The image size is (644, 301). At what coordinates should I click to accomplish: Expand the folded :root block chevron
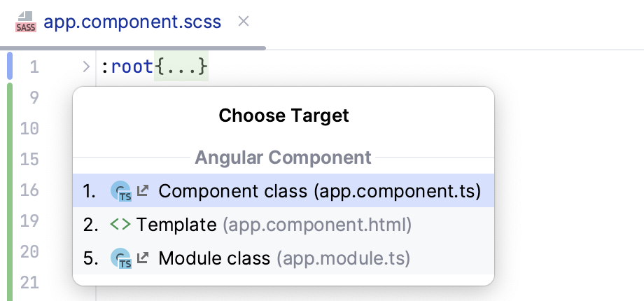[86, 68]
